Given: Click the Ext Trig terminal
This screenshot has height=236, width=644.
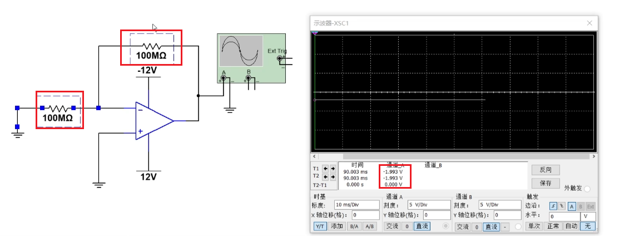Looking at the screenshot, I should (280, 58).
